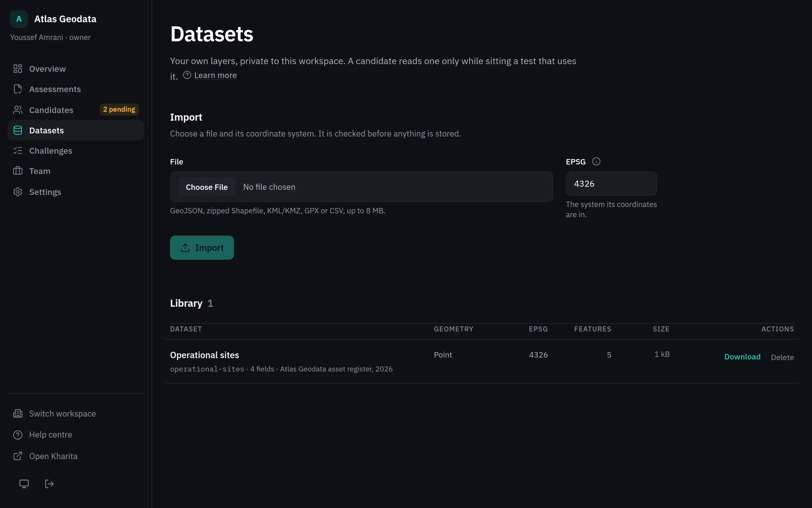
Task: Delete the Operational sites dataset
Action: (x=783, y=357)
